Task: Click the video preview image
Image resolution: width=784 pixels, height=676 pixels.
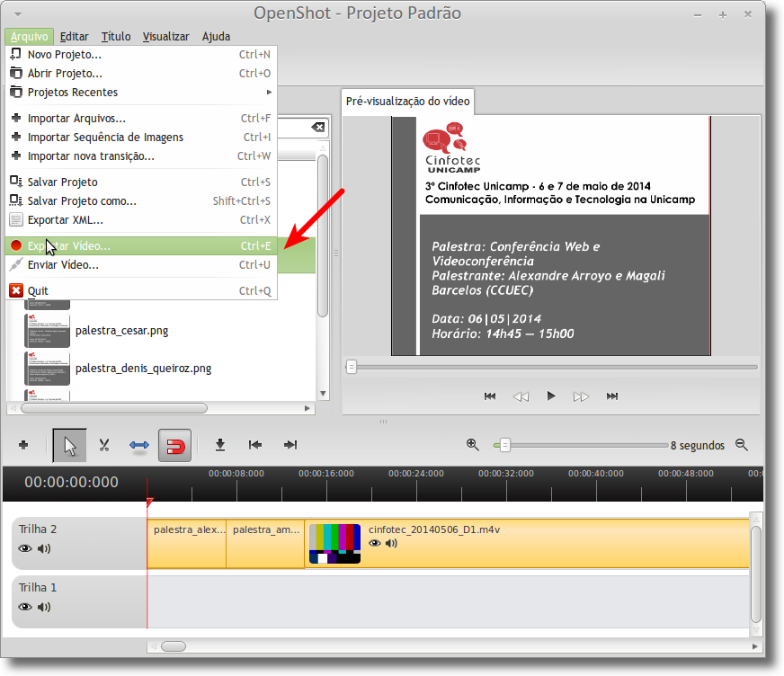Action: [x=550, y=236]
